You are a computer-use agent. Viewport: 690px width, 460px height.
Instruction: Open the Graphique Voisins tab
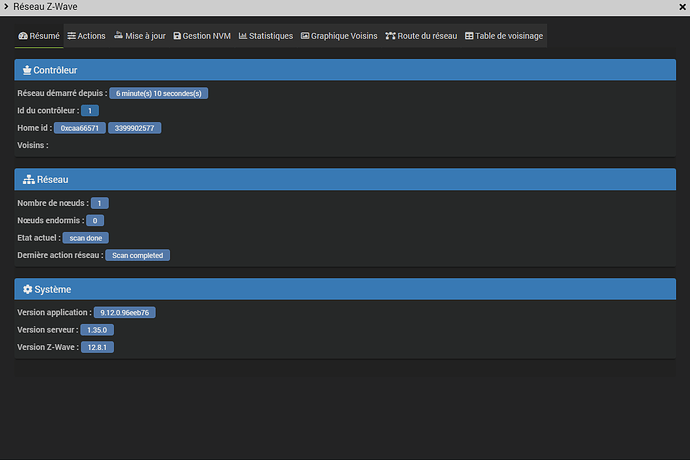click(339, 36)
